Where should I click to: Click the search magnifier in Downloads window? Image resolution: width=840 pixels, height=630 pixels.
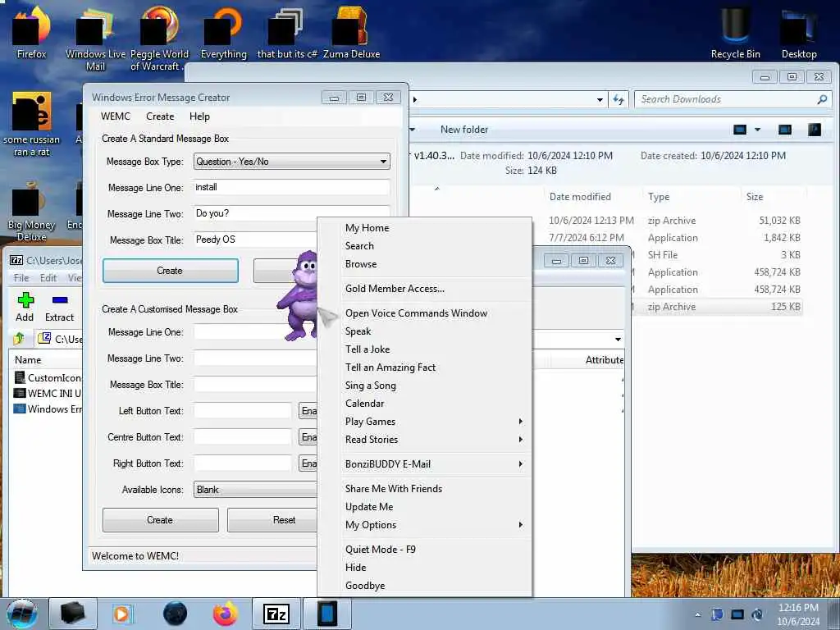[x=822, y=99]
